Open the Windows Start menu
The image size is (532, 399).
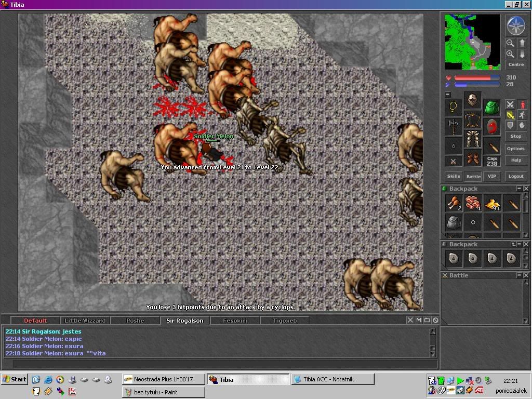click(x=14, y=379)
